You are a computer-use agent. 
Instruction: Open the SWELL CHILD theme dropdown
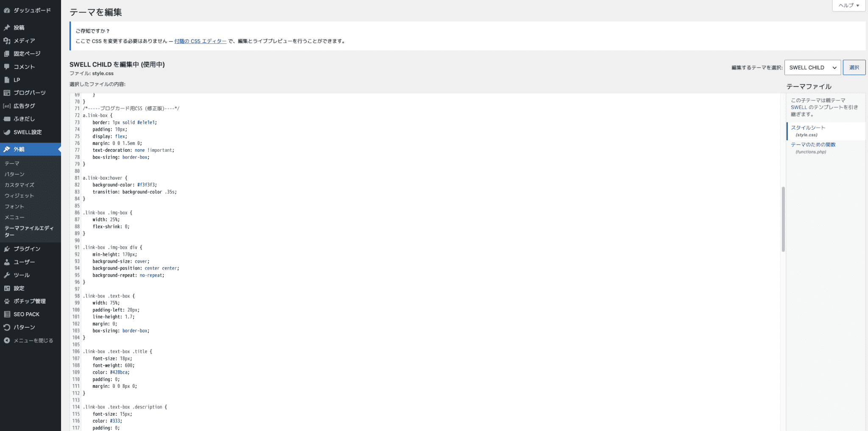(812, 67)
